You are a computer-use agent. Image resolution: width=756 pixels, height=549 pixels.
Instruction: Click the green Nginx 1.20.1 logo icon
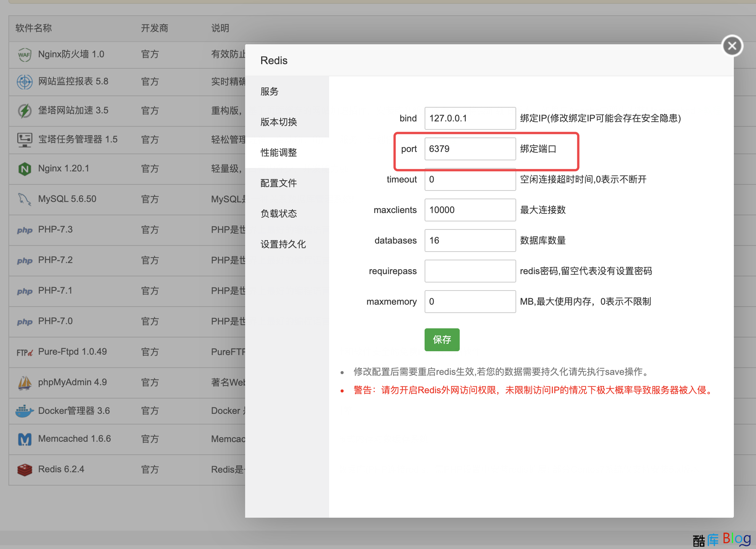coord(24,168)
